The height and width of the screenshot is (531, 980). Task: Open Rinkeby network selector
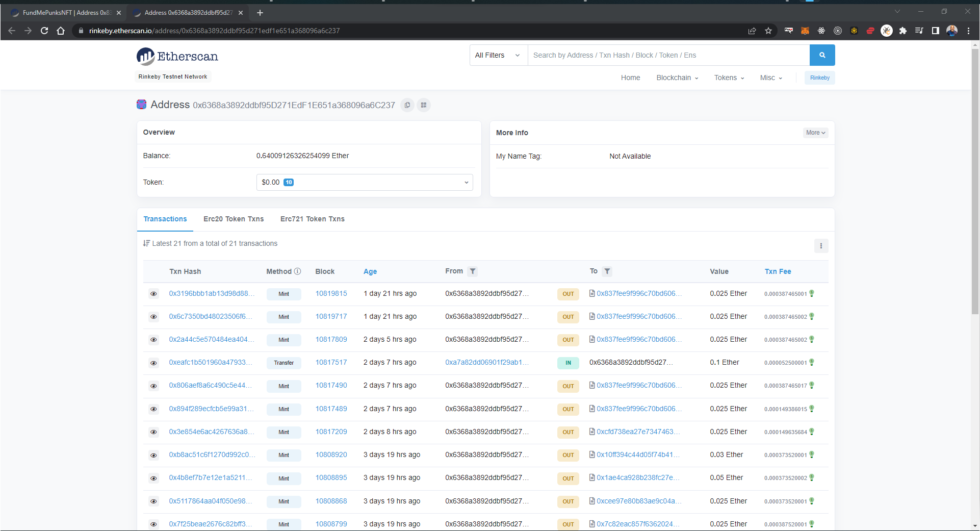pyautogui.click(x=820, y=78)
